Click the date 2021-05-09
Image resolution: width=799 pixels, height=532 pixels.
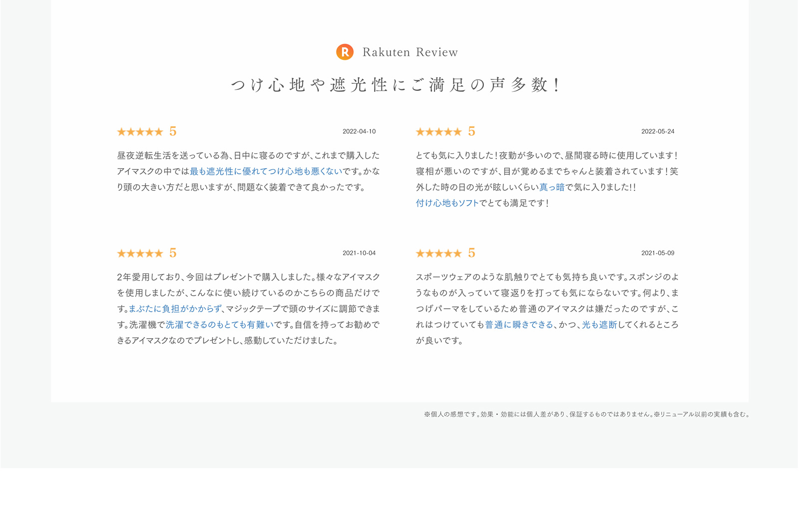tap(658, 253)
